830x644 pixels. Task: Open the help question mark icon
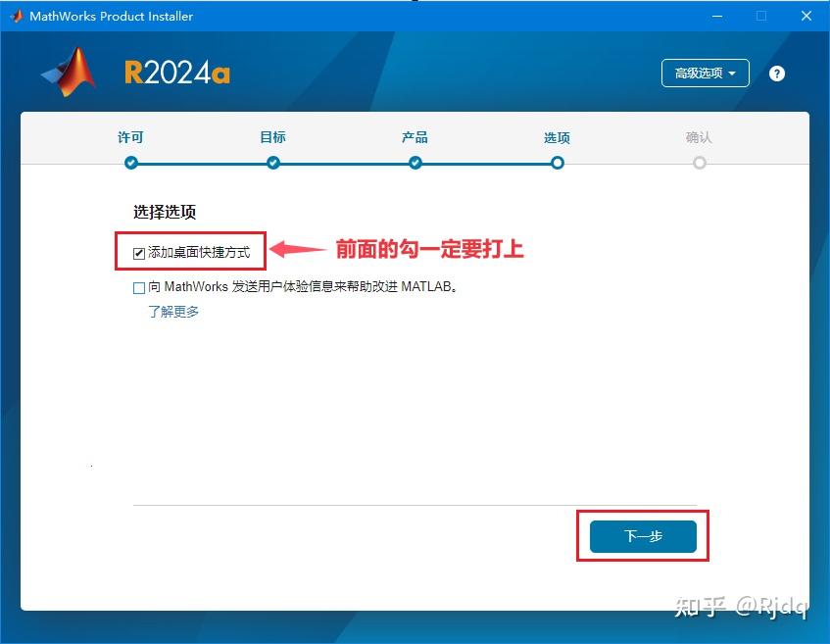point(776,73)
